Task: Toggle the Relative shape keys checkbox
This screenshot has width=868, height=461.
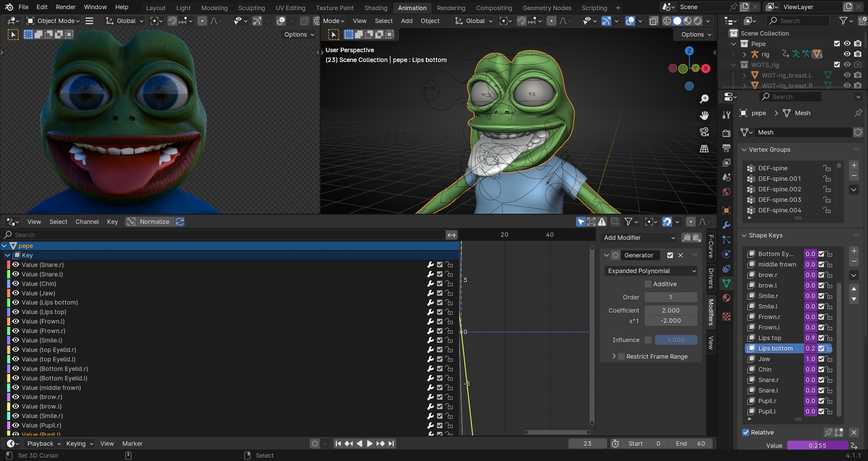Action: click(x=746, y=433)
